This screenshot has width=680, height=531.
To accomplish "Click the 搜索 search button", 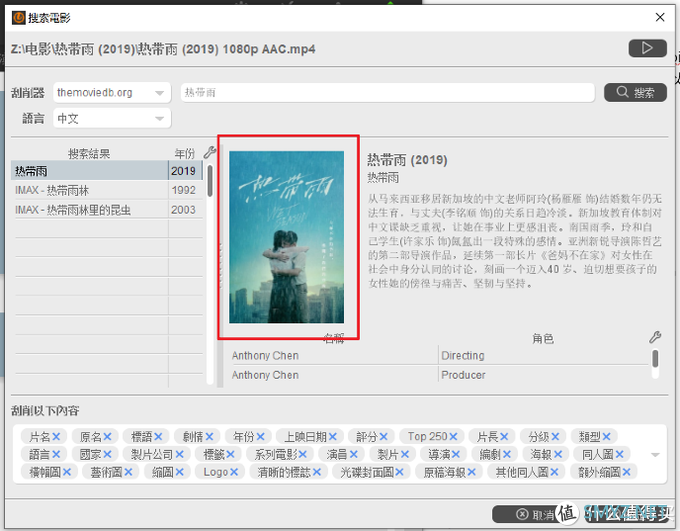I will [x=635, y=92].
